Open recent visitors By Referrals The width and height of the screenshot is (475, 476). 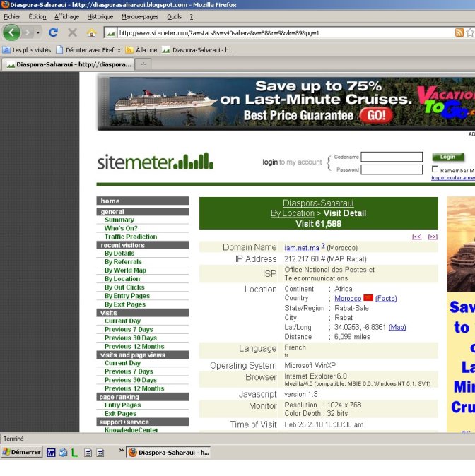123,262
